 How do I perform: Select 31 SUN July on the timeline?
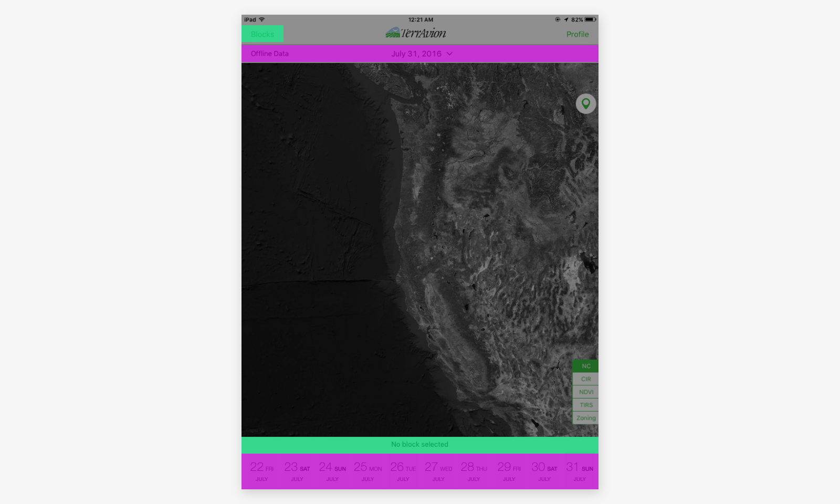click(580, 471)
